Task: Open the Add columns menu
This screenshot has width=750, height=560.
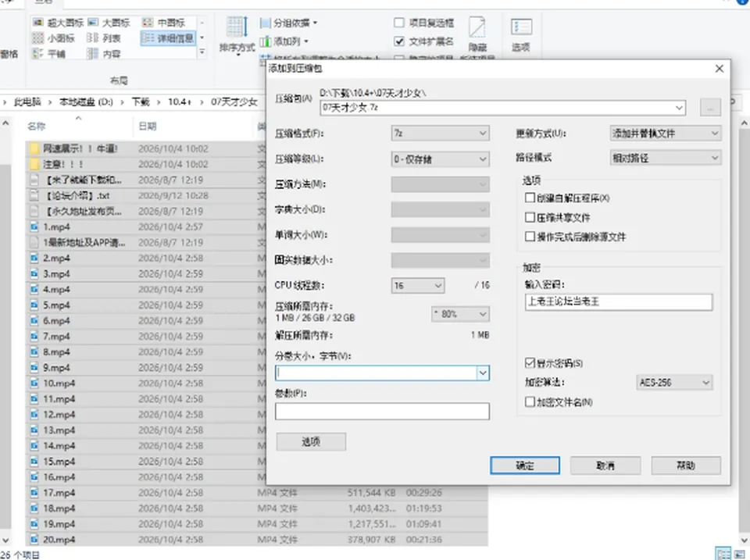Action: 284,41
